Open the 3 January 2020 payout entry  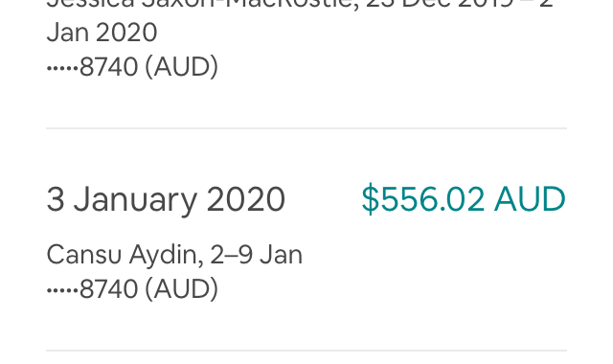[306, 239]
